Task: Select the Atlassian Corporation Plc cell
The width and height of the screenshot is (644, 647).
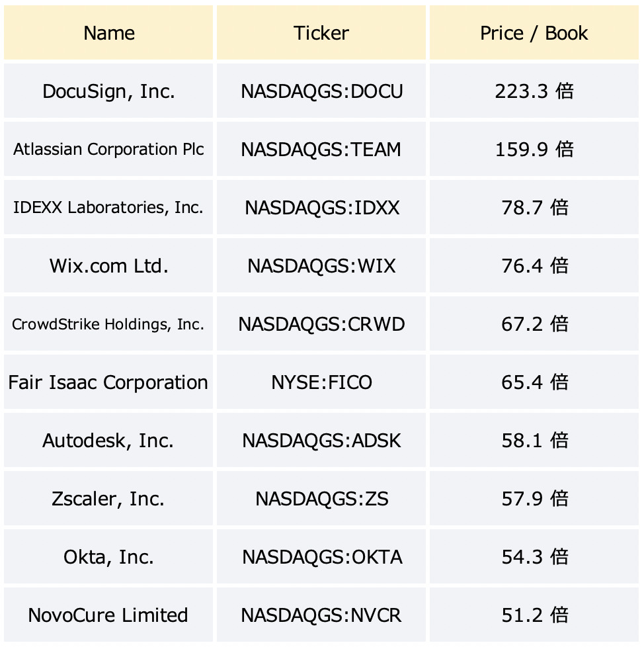Action: pyautogui.click(x=108, y=149)
